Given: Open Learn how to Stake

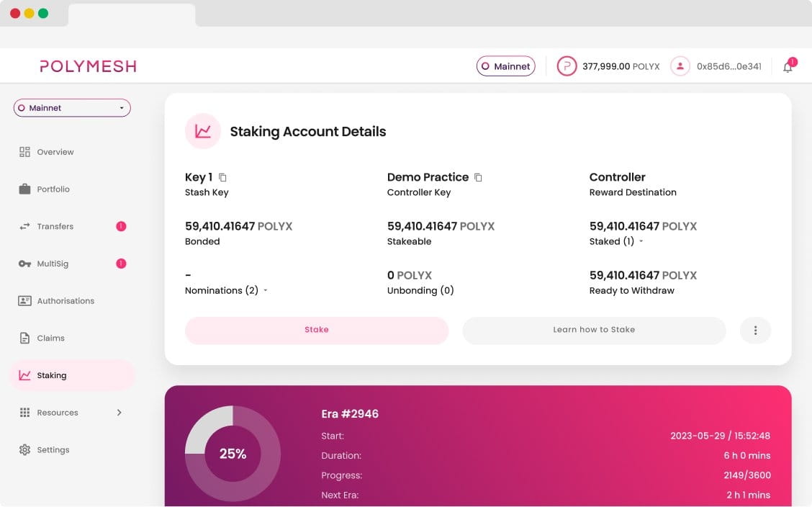Looking at the screenshot, I should 595,330.
